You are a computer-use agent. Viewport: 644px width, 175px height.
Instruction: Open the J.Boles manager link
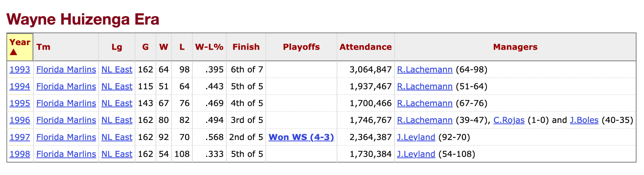click(584, 120)
